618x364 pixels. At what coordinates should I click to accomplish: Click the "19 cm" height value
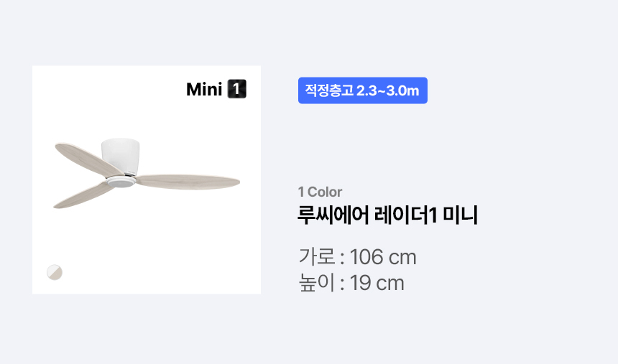click(377, 283)
